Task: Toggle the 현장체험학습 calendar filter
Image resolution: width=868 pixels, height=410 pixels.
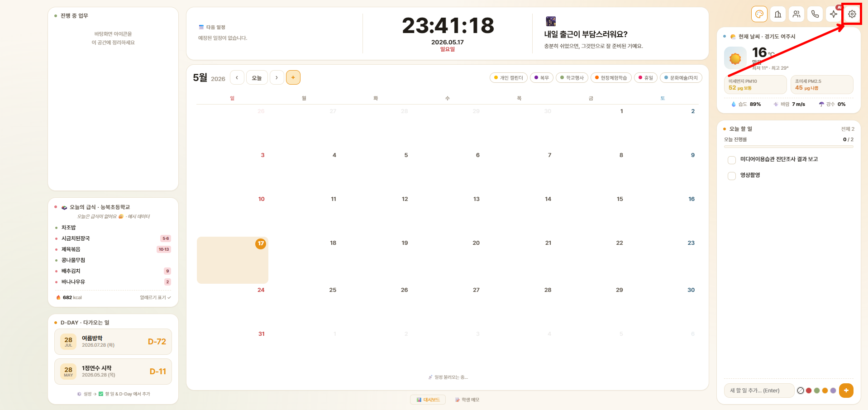Action: 611,78
